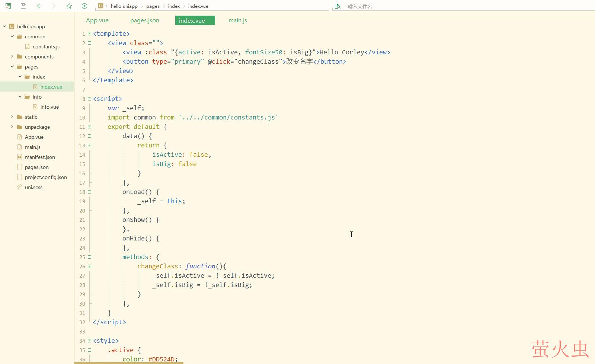595x364 pixels.
Task: Collapse the index folder
Action: click(x=20, y=77)
